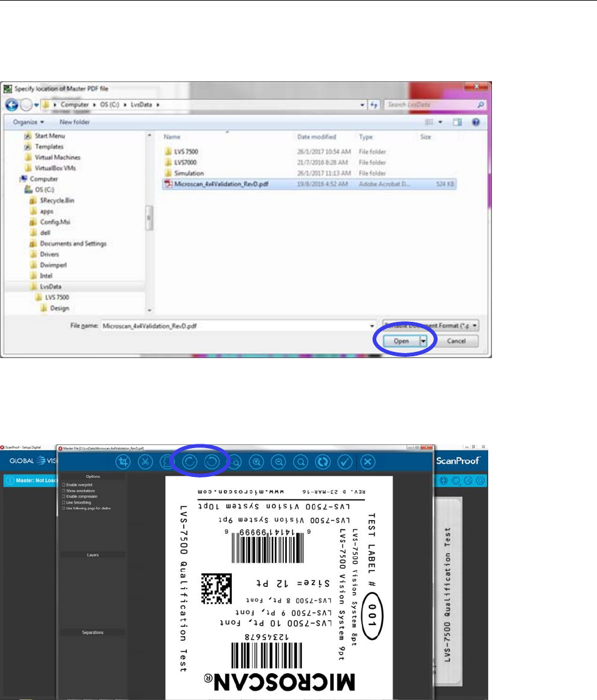Screen dimensions: 597x700
Task: Click the forward arrow in file dialog
Action: (26, 105)
